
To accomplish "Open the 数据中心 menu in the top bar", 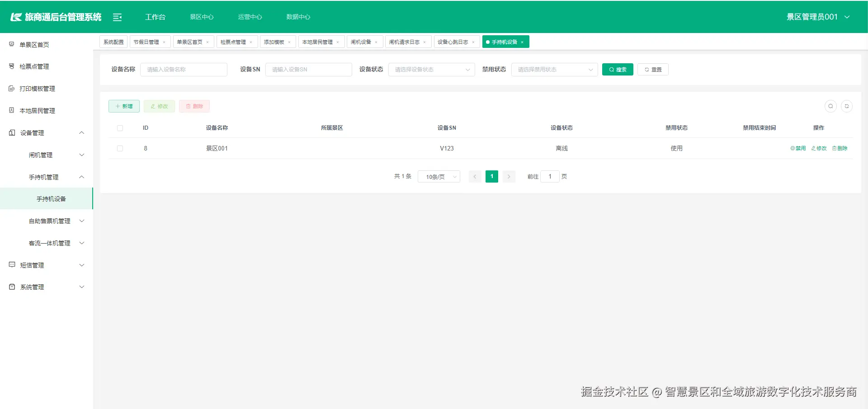I will [298, 17].
